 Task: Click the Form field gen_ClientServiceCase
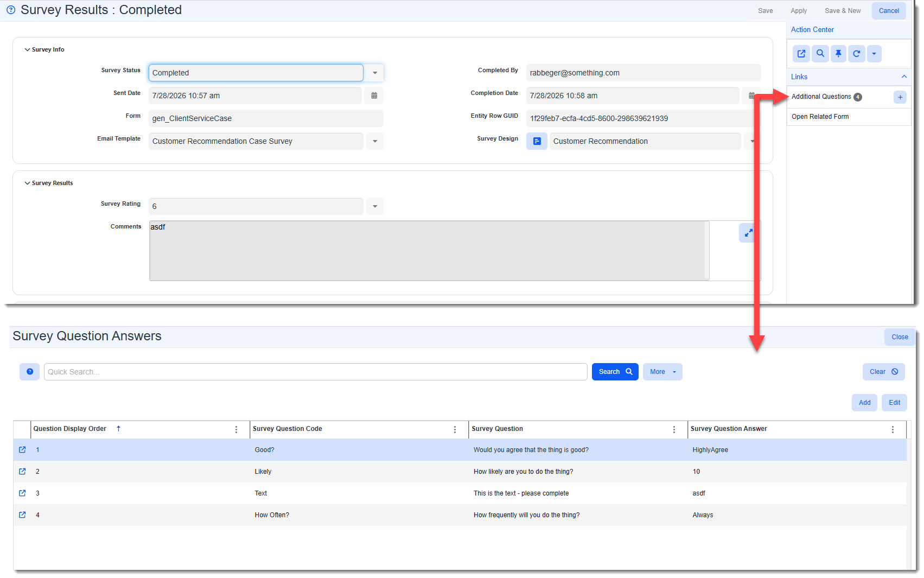click(x=266, y=118)
